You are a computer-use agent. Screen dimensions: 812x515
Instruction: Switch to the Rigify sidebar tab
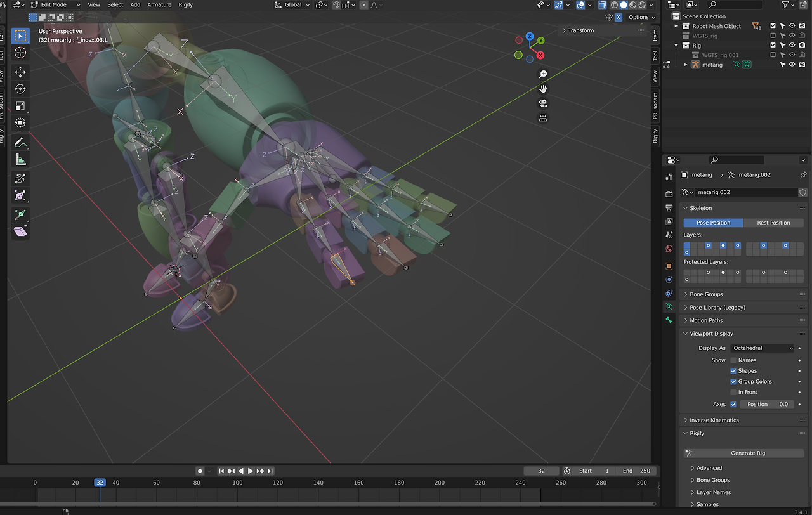click(656, 135)
